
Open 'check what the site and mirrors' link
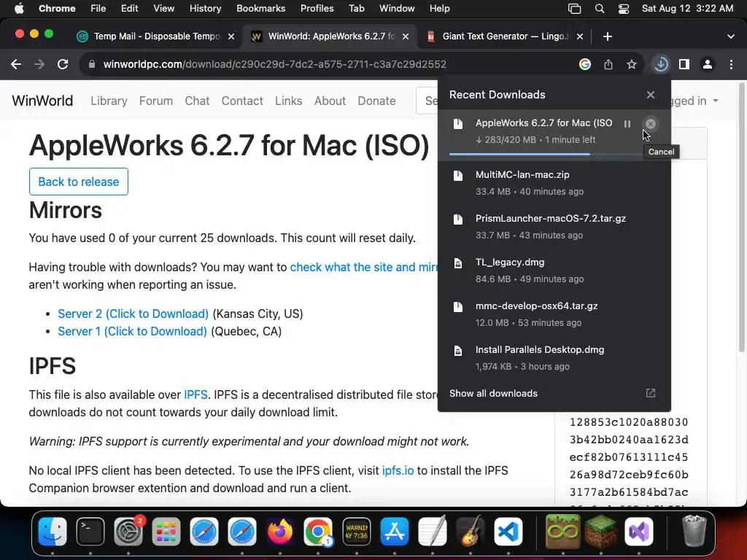pyautogui.click(x=363, y=267)
